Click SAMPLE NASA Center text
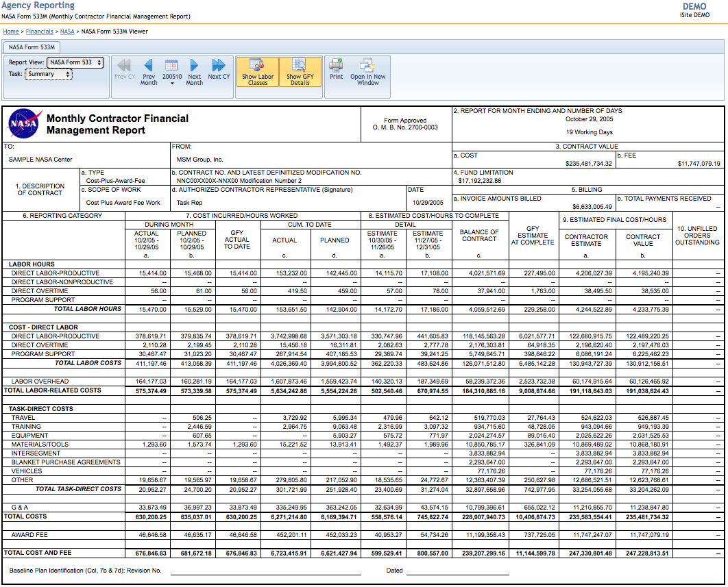728x587 pixels. pyautogui.click(x=40, y=160)
